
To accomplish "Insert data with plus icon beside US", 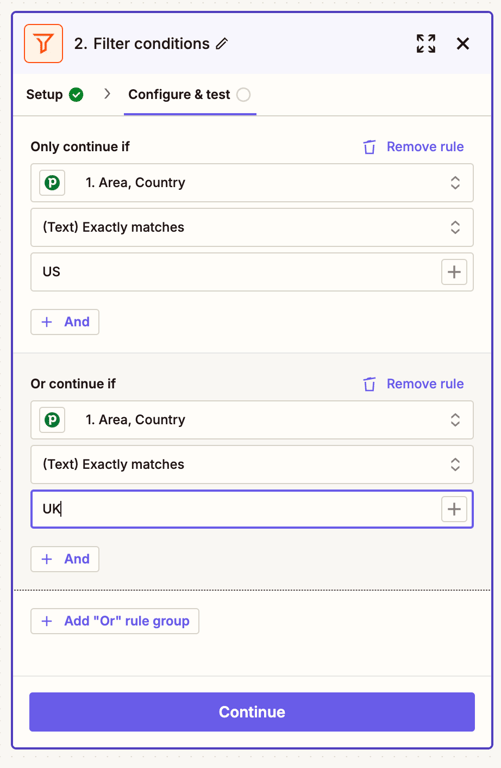I will coord(454,272).
